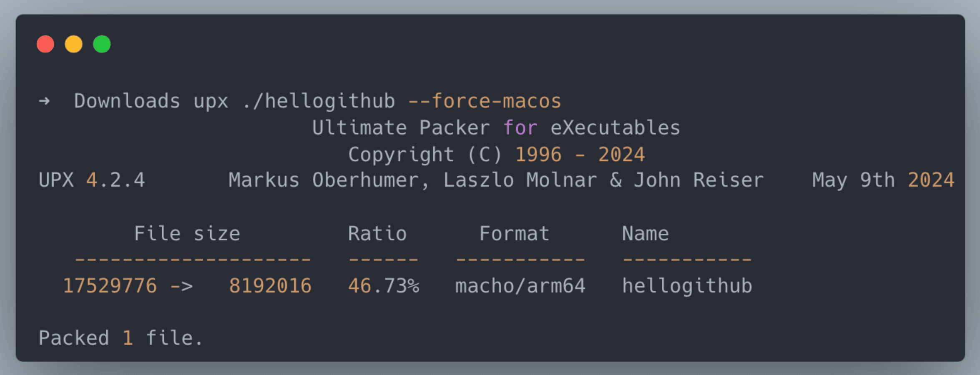Click the word upx in command
The height and width of the screenshot is (375, 980).
[211, 101]
